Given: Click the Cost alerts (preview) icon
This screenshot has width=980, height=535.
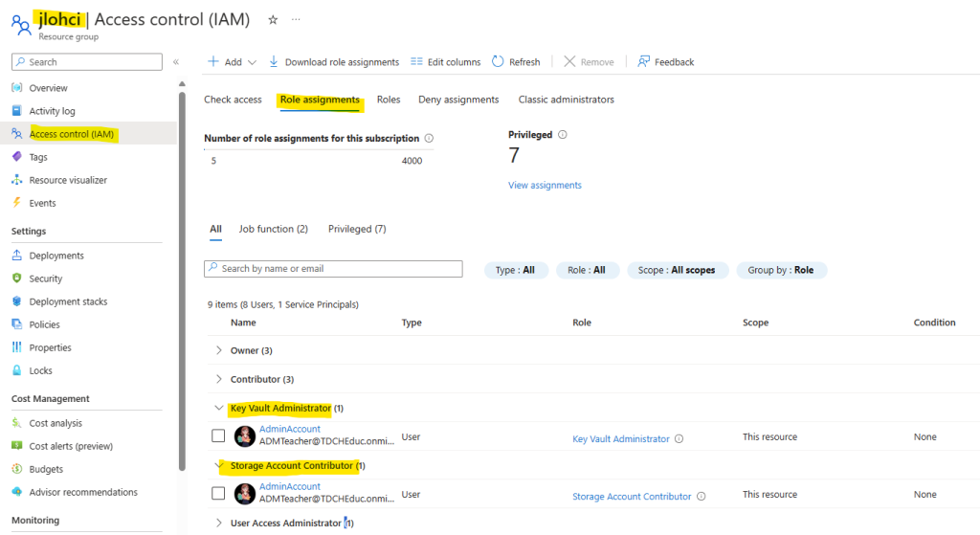Looking at the screenshot, I should pos(17,446).
